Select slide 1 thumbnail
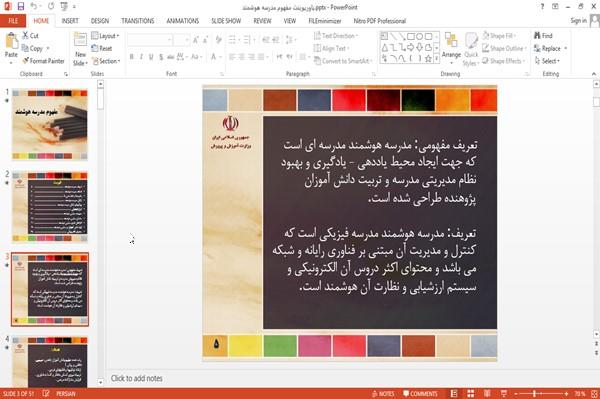This screenshot has width=600, height=399. coord(50,125)
